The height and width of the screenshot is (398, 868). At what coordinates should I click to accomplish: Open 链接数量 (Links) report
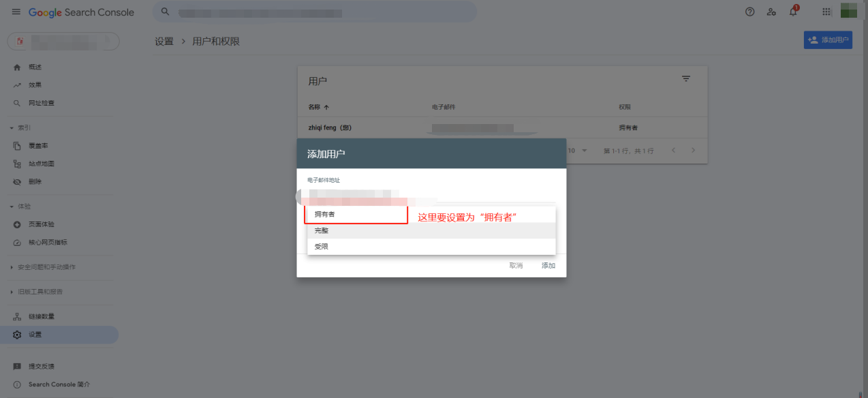pos(41,317)
